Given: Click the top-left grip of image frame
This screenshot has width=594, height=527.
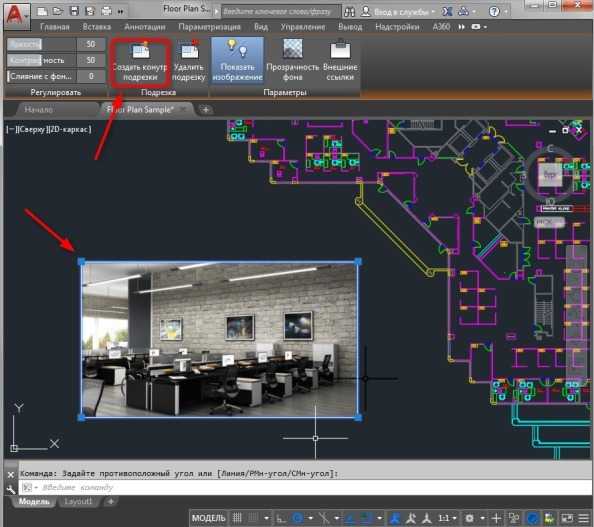Looking at the screenshot, I should coord(81,261).
